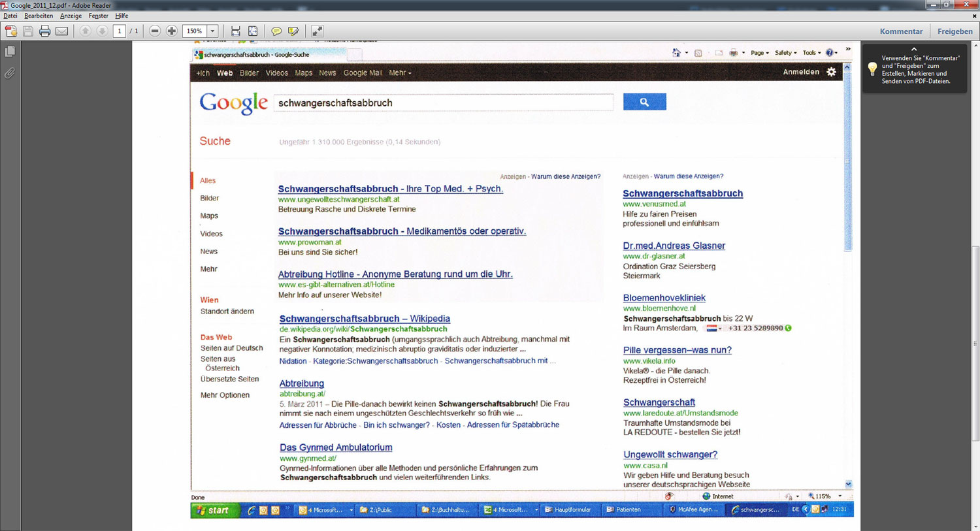The height and width of the screenshot is (531, 980).
Task: Zoom in with the plus icon
Action: (x=172, y=31)
